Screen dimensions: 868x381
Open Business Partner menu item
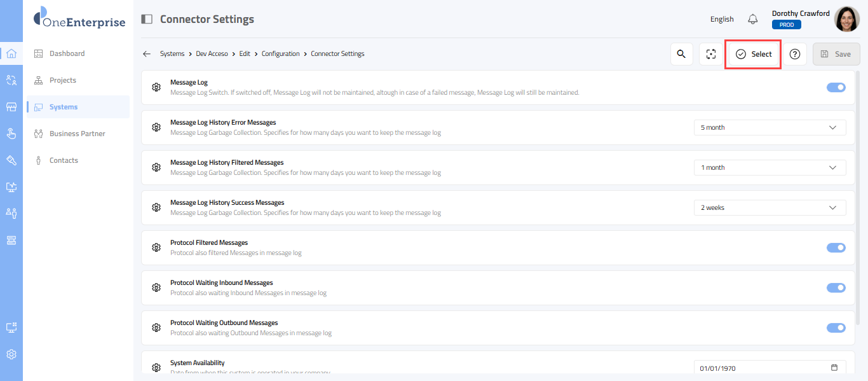77,134
